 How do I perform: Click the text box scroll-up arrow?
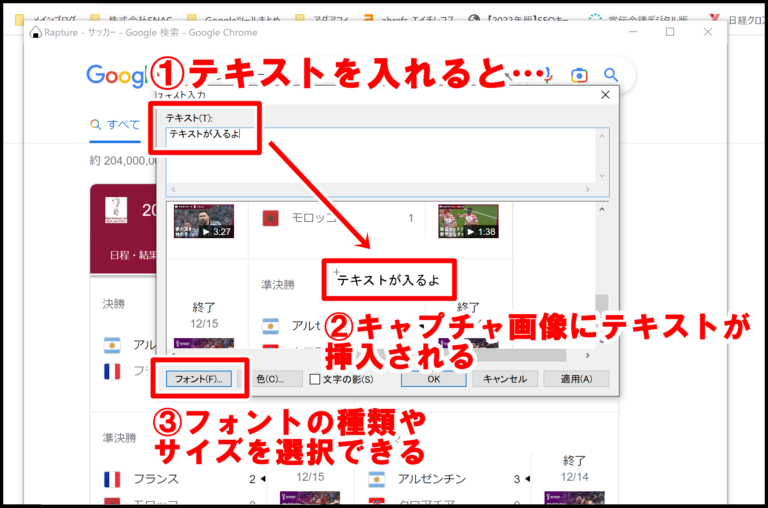(602, 136)
